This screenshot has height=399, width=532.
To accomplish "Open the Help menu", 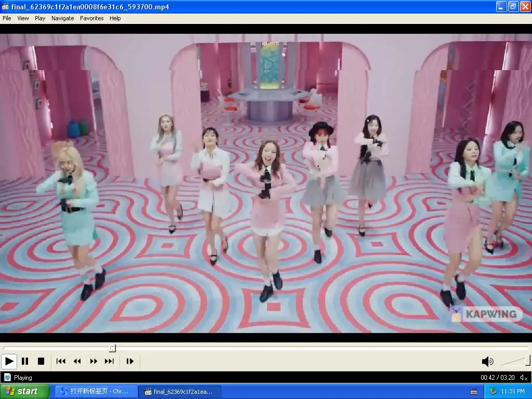I will coord(115,18).
